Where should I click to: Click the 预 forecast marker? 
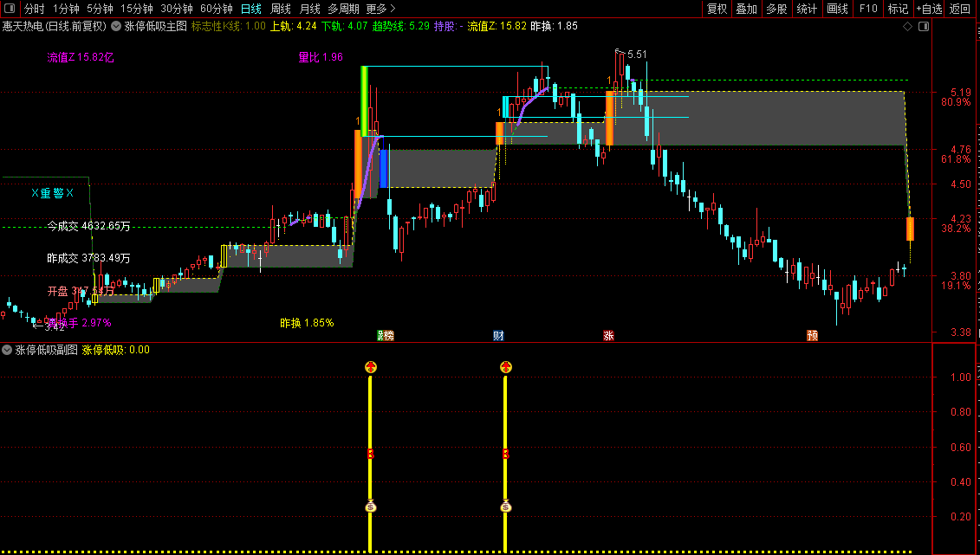click(x=812, y=336)
